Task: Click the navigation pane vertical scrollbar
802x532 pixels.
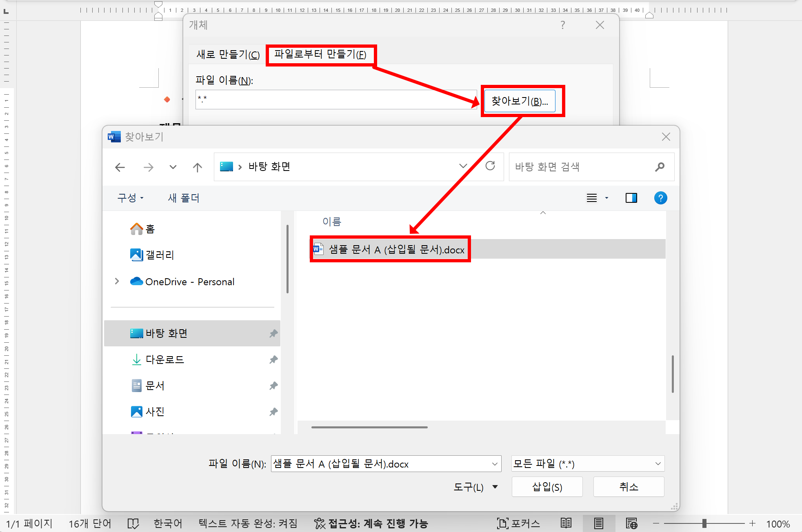Action: point(287,259)
